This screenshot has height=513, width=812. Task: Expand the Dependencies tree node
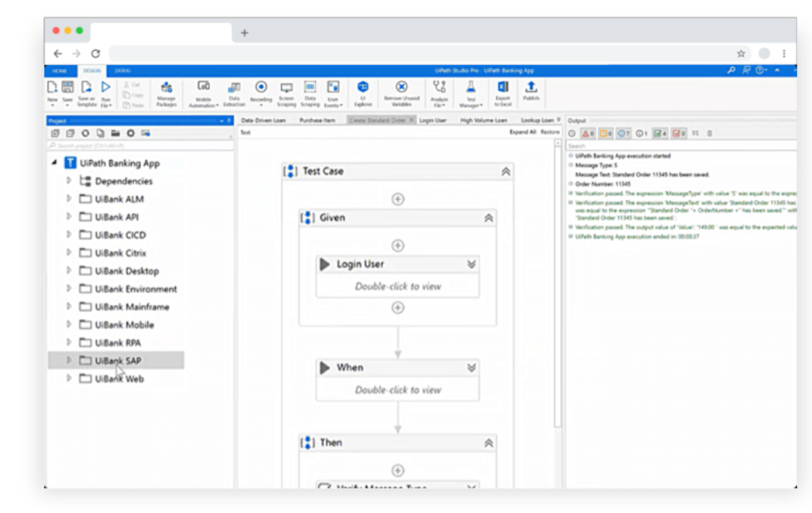click(x=69, y=180)
